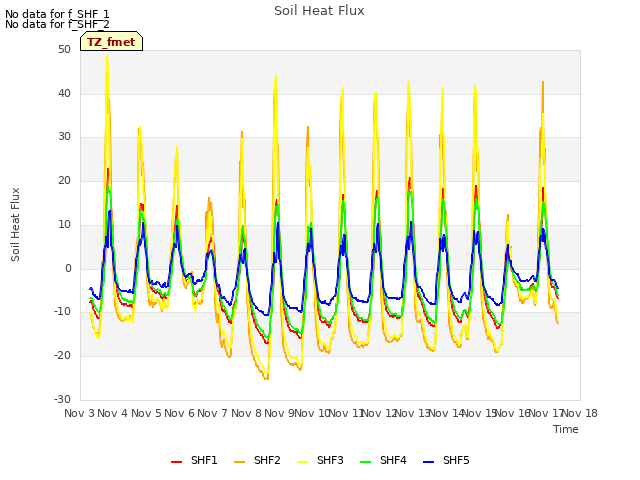Click the 10 y-axis tick label

click(64, 224)
